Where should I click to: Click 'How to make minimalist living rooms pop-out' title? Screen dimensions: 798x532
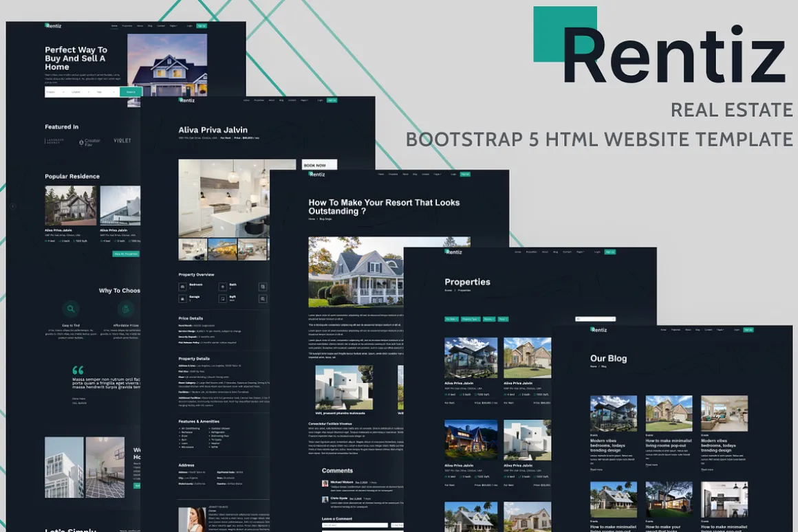669,443
